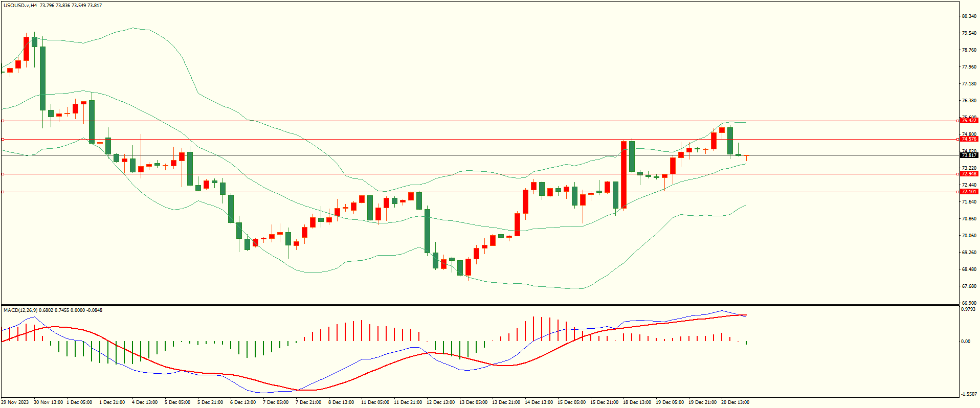Viewport: 980px width, 408px height.
Task: Click the 67.680 price scale label
Action: pos(969,286)
